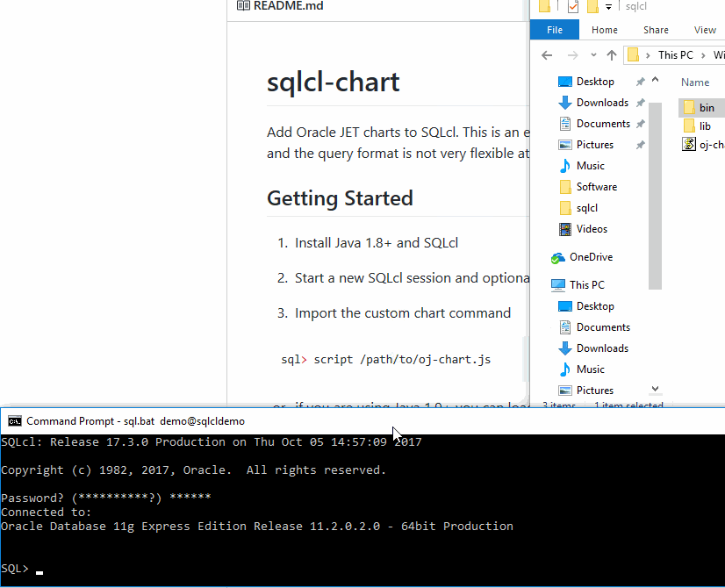The width and height of the screenshot is (725, 588).
Task: Select Pictures in Quick access
Action: point(594,145)
